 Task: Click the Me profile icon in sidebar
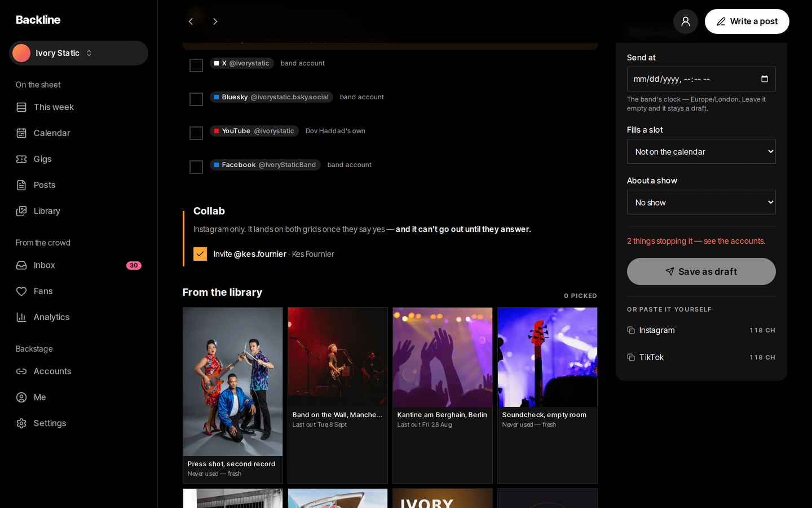[21, 397]
